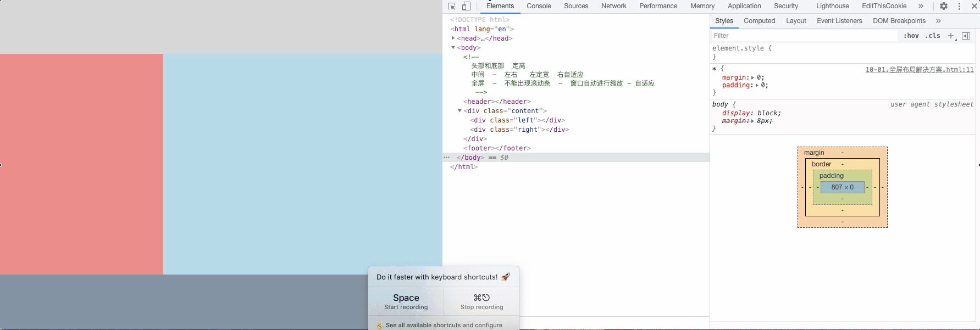Collapse the div class content node

(459, 111)
